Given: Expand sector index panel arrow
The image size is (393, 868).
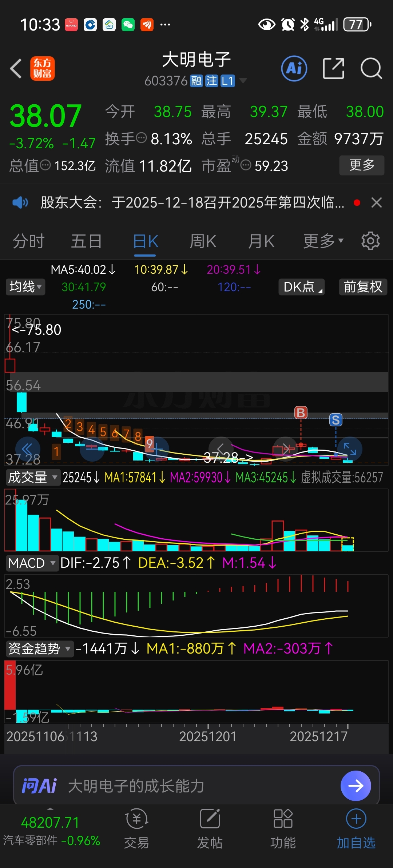Looking at the screenshot, I should click(50, 809).
